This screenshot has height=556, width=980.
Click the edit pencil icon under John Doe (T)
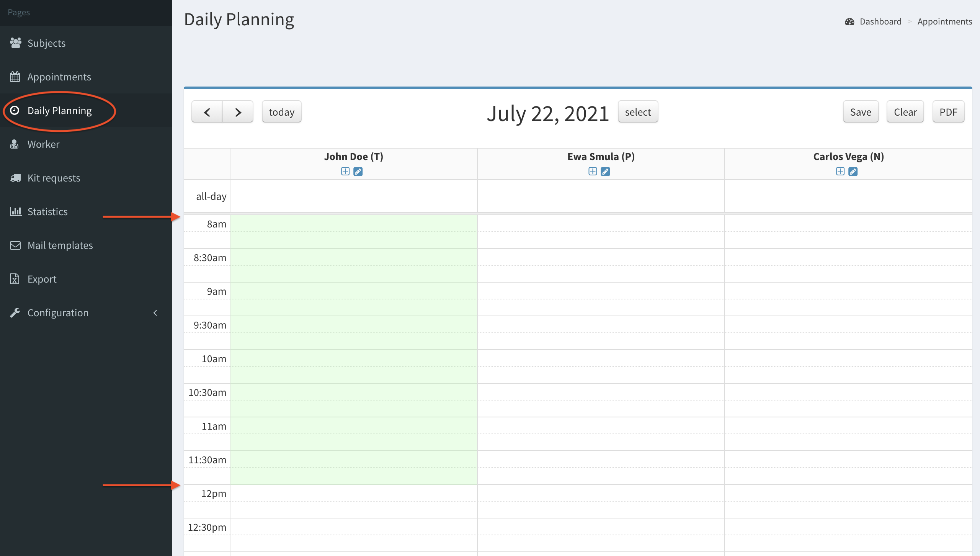click(x=358, y=172)
